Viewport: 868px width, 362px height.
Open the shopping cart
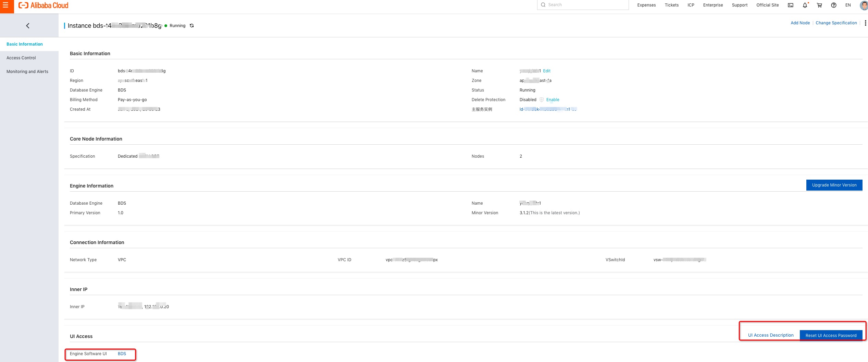(x=819, y=5)
